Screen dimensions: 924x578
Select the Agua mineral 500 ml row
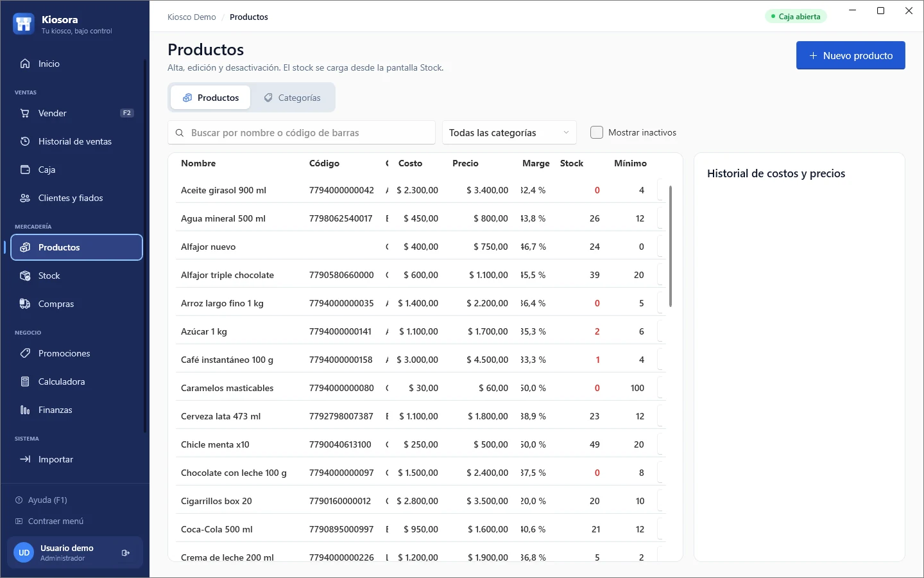click(420, 218)
